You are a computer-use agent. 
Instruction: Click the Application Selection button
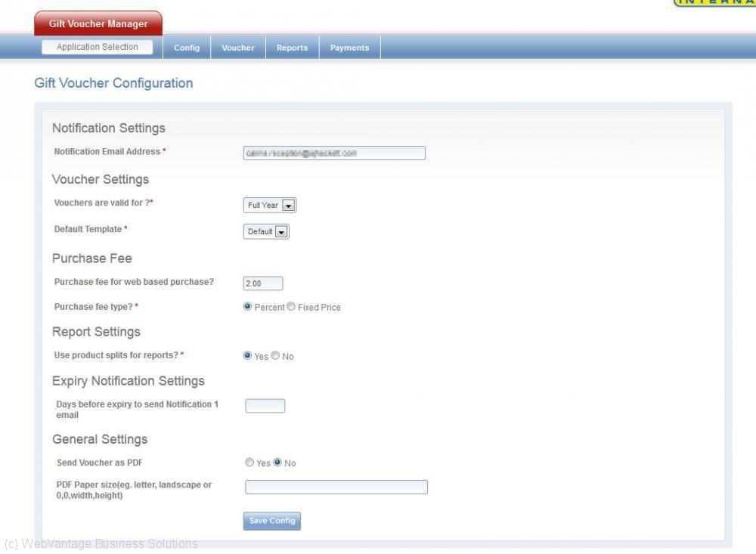coord(98,47)
